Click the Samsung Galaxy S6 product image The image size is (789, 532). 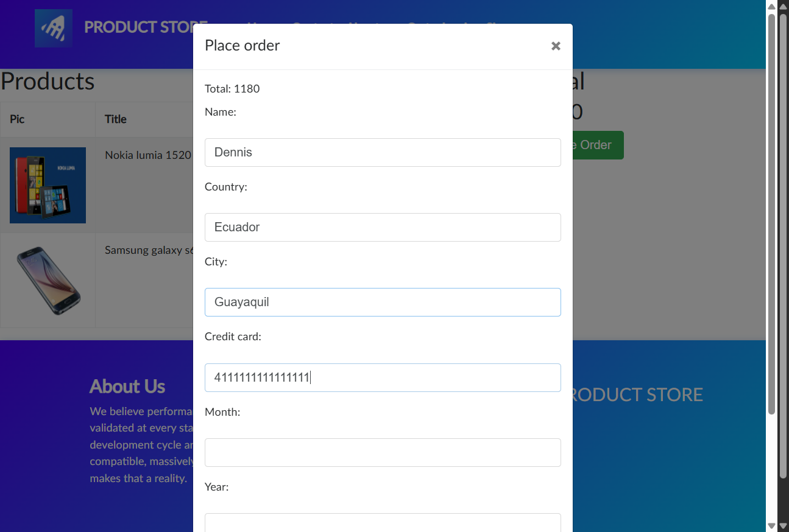pyautogui.click(x=48, y=281)
